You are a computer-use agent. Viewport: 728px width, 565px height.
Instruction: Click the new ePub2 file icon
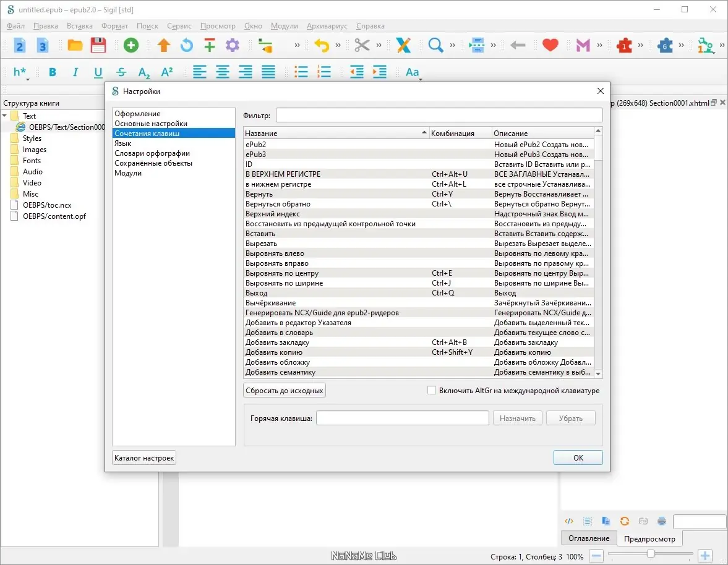[x=20, y=46]
